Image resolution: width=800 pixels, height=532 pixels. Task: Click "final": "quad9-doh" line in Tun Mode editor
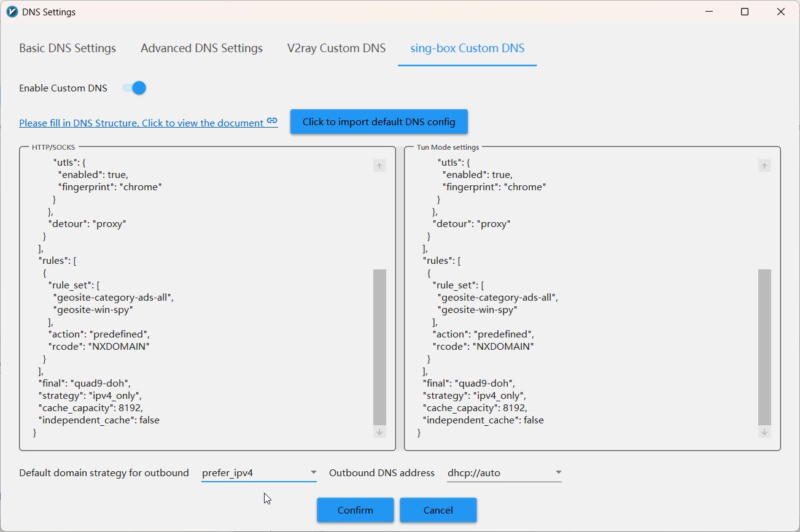pos(468,384)
